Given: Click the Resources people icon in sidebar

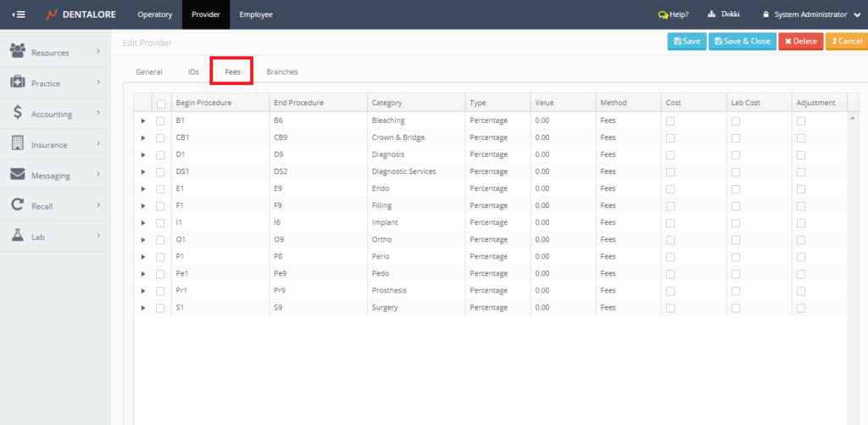Looking at the screenshot, I should click(17, 52).
